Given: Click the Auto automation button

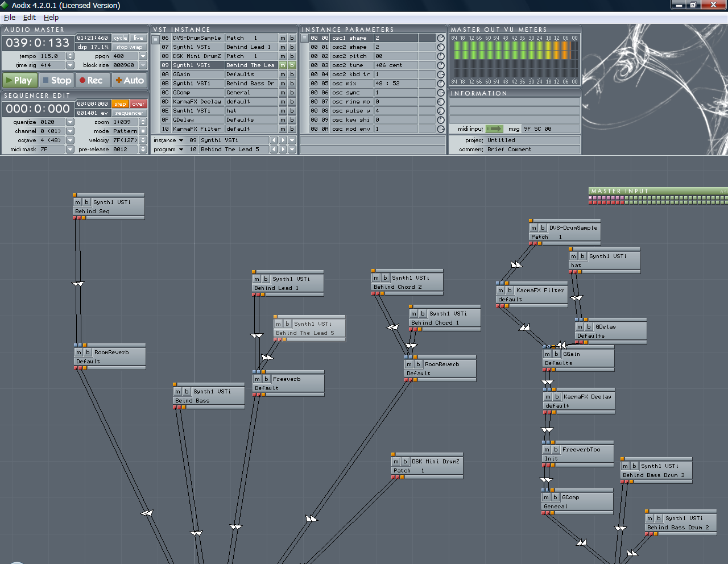Looking at the screenshot, I should point(130,81).
